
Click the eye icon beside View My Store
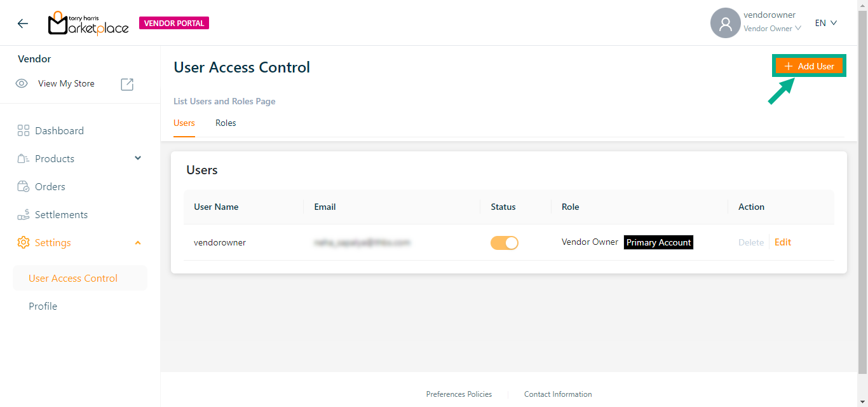coord(22,83)
